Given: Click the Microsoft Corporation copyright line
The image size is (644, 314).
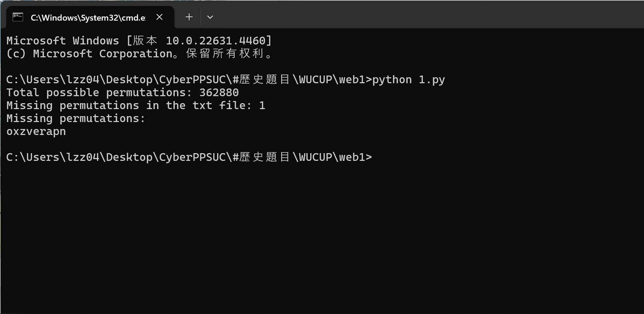Looking at the screenshot, I should point(140,53).
